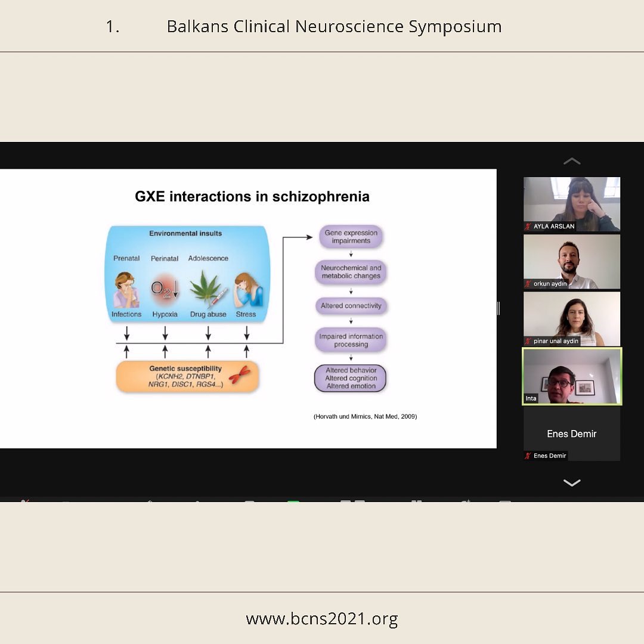Click the Altered connectivity box
This screenshot has height=644, width=644.
351,306
